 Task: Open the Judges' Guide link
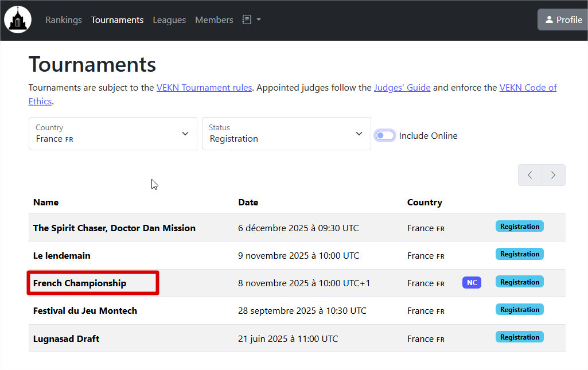402,88
